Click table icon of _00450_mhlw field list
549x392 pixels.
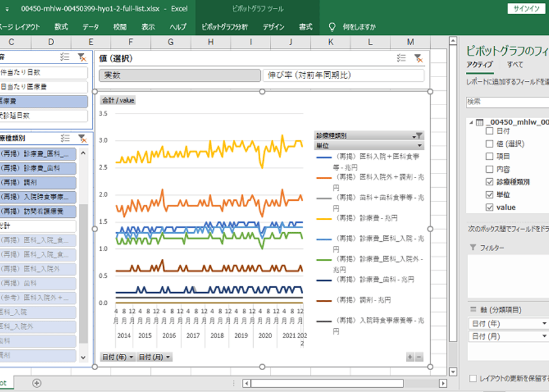pyautogui.click(x=479, y=122)
